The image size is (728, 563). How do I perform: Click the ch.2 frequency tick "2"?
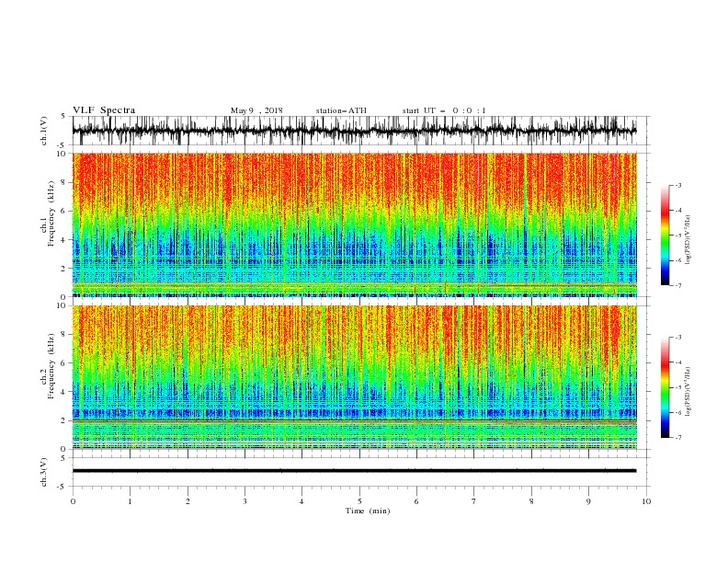[63, 420]
